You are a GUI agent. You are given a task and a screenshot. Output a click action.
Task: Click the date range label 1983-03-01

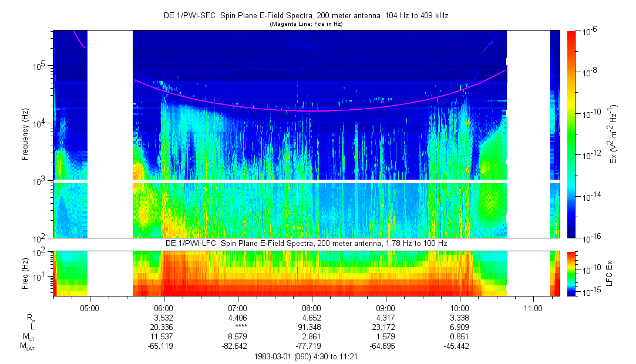pyautogui.click(x=305, y=356)
